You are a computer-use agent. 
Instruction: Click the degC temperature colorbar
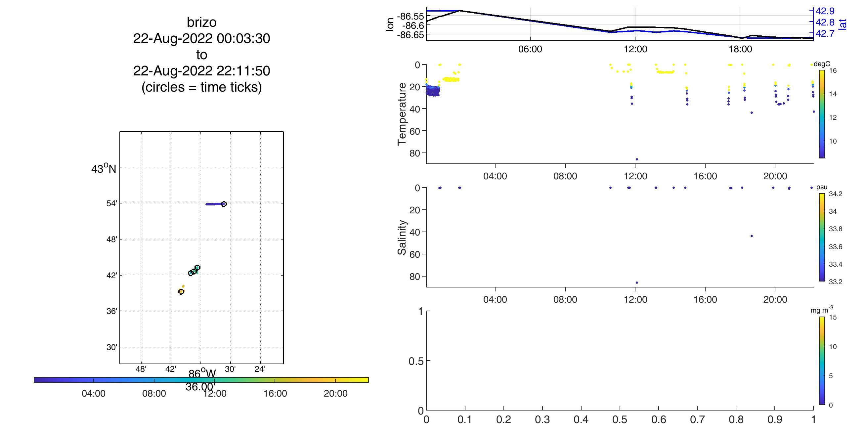coord(822,114)
